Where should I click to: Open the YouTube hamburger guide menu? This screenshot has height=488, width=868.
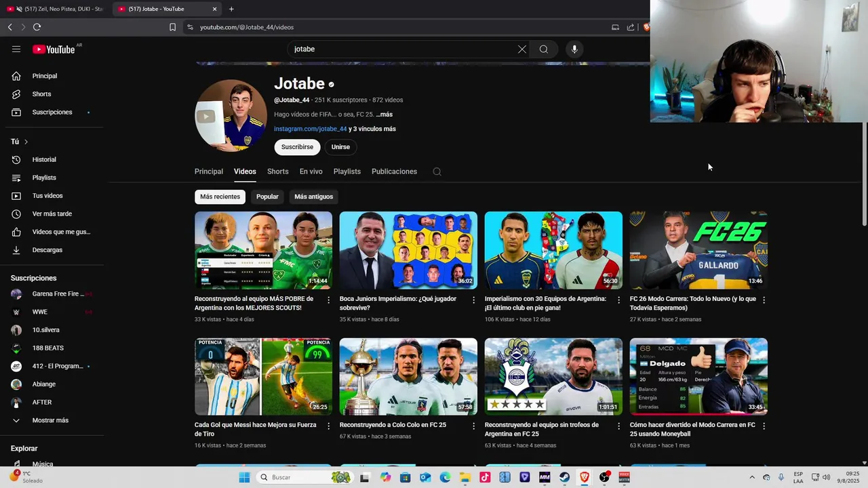click(16, 49)
